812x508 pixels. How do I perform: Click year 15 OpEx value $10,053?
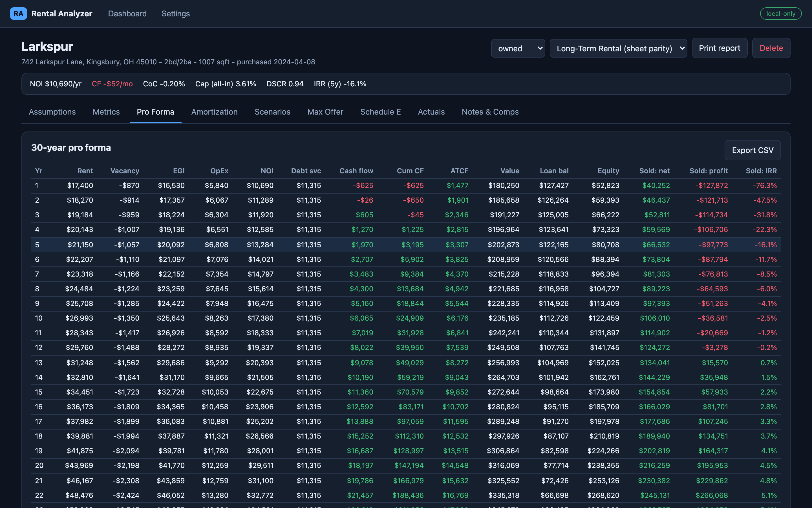point(215,392)
